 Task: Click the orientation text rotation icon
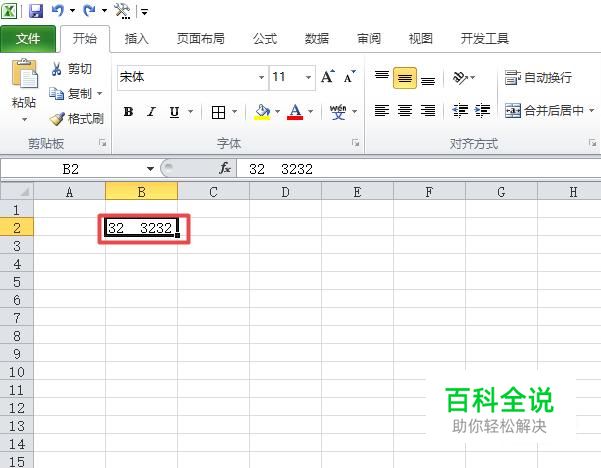click(460, 77)
